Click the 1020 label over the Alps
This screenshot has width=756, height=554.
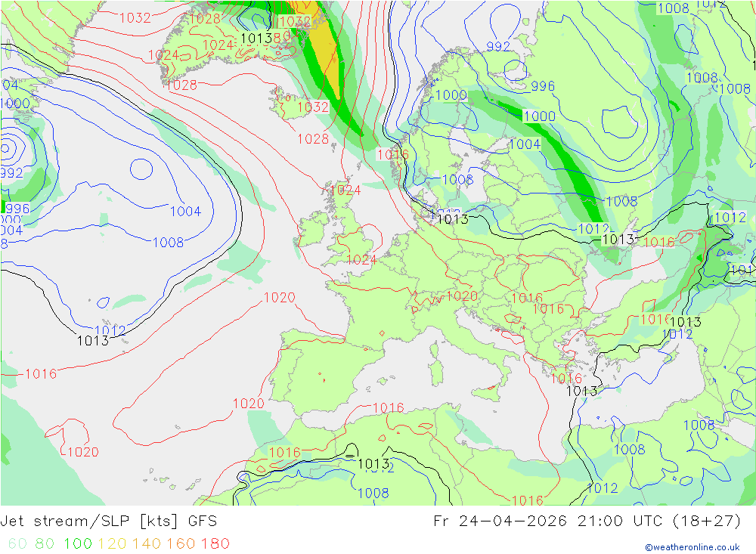pyautogui.click(x=463, y=296)
